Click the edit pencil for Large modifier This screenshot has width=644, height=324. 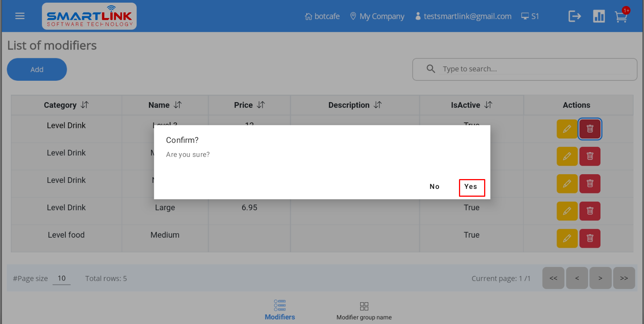[x=567, y=211]
